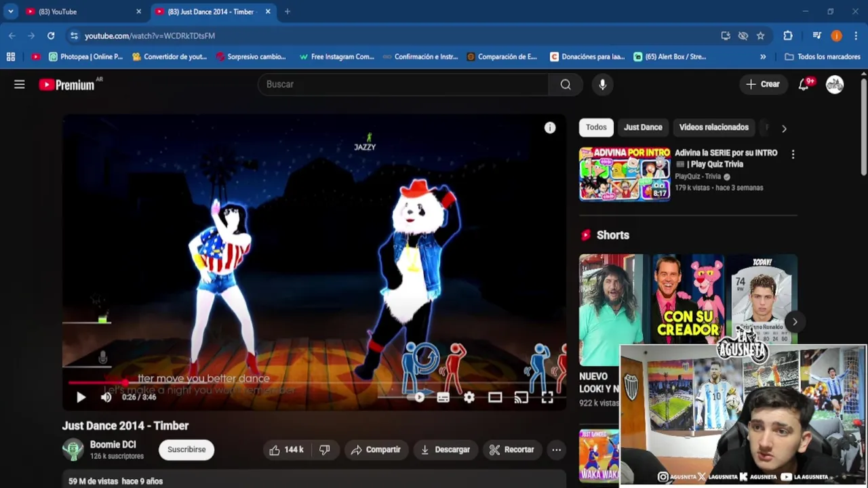This screenshot has height=488, width=868.
Task: Open the Alert Box / Stre... bookmark
Action: (670, 57)
